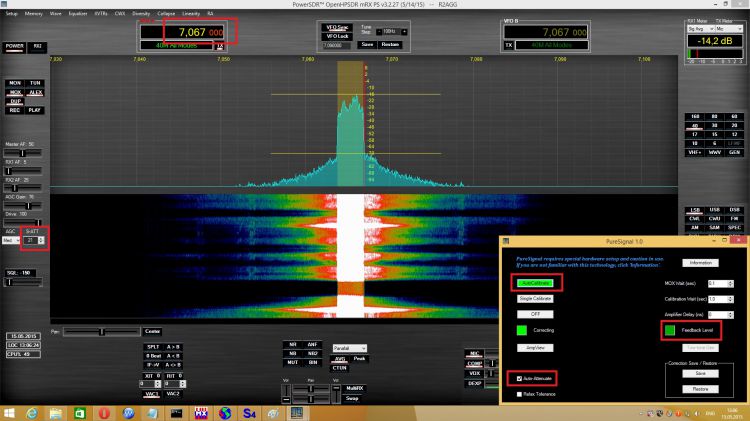Uncheck the Auto Attenuate checkbox
Viewport: 750px width, 421px height.
coord(519,378)
